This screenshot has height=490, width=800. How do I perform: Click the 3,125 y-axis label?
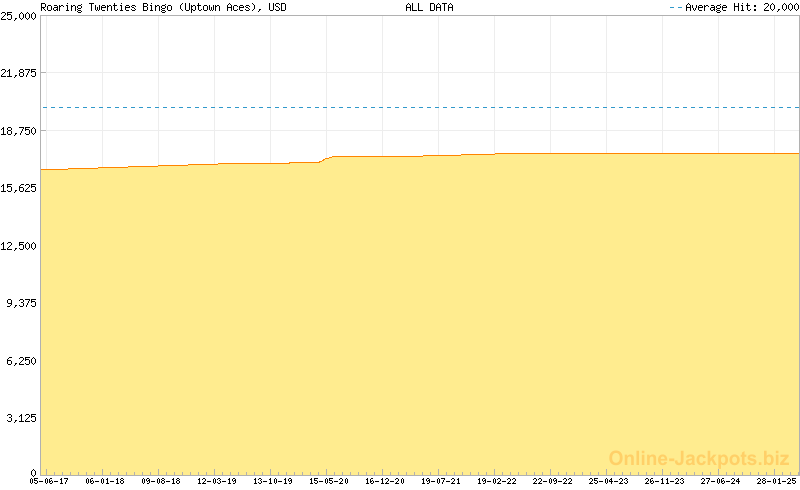22,418
